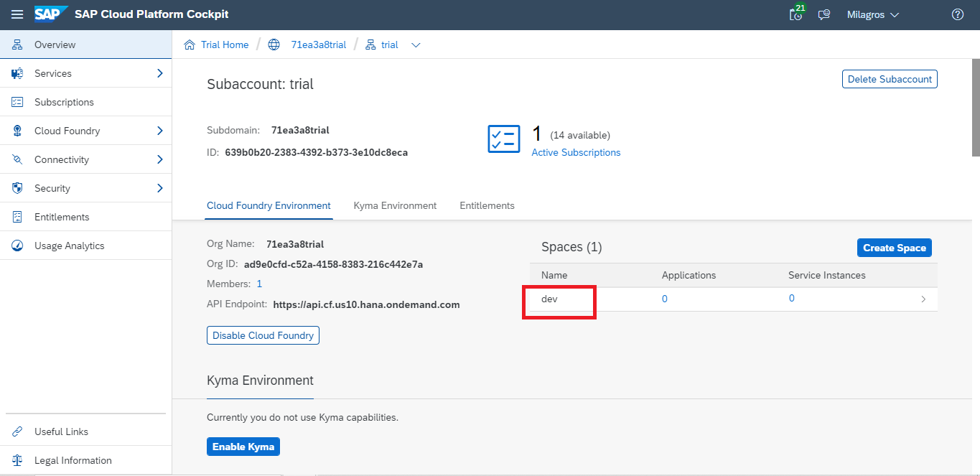Screen dimensions: 980x476
Task: Open the Milagros user dropdown
Action: pos(872,14)
